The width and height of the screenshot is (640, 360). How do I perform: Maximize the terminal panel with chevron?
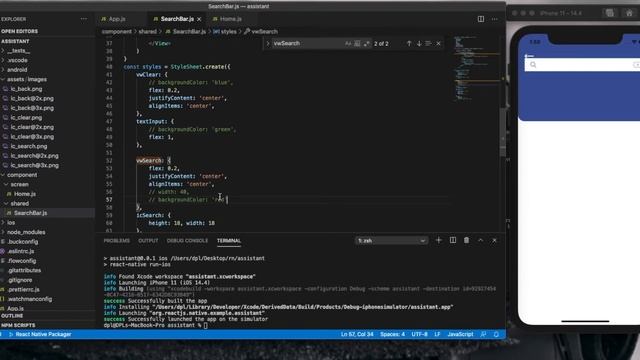pos(480,240)
